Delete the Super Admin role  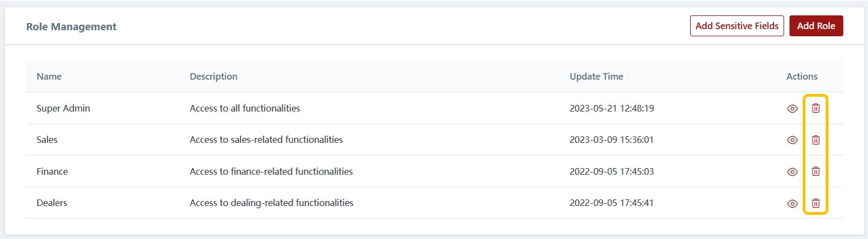816,108
